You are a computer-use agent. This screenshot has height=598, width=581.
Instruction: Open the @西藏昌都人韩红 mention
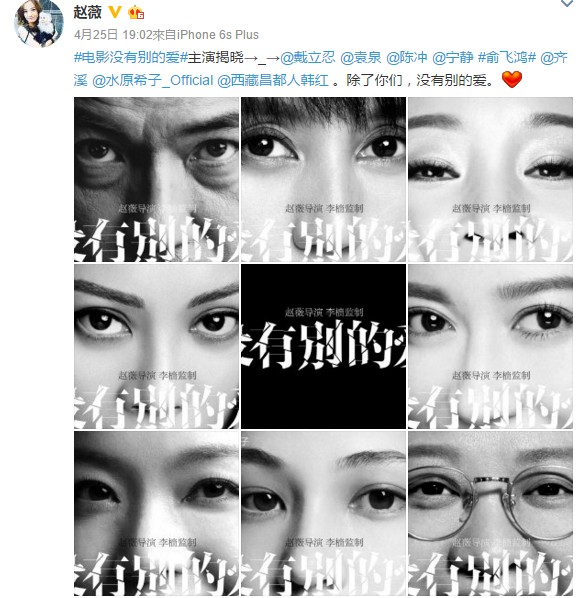coord(273,80)
